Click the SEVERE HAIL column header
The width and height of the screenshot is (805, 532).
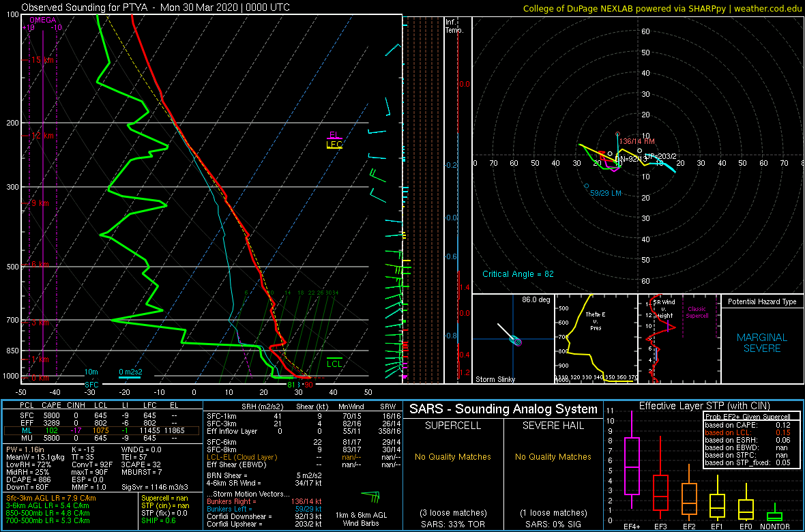(553, 426)
